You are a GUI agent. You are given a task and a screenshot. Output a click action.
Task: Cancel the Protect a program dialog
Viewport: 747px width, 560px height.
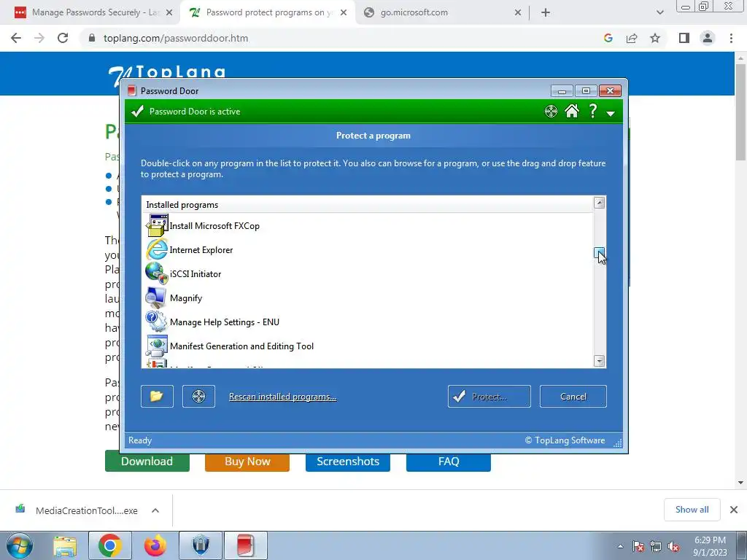(x=573, y=396)
